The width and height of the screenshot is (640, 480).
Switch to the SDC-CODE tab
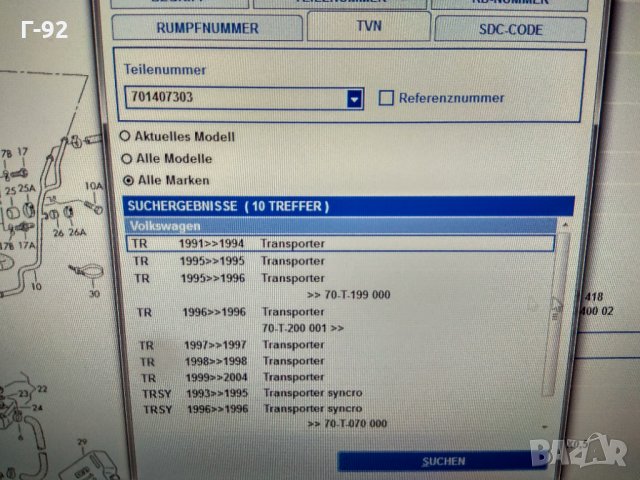click(x=510, y=29)
